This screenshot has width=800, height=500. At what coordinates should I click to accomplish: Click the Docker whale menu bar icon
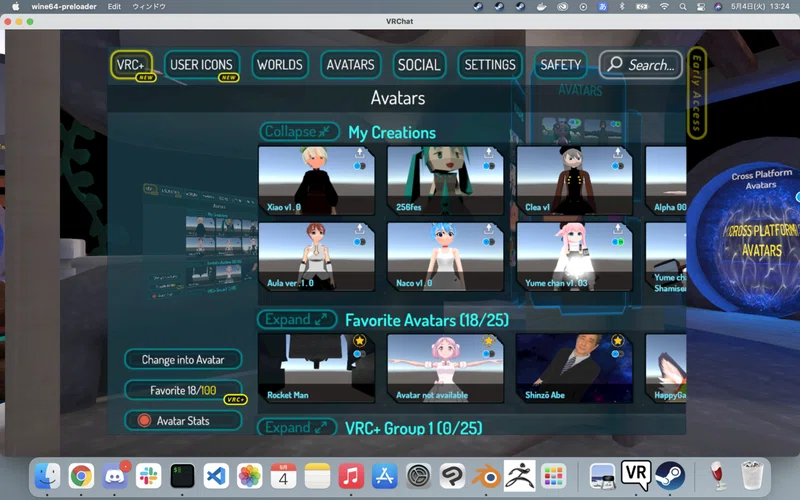click(541, 7)
